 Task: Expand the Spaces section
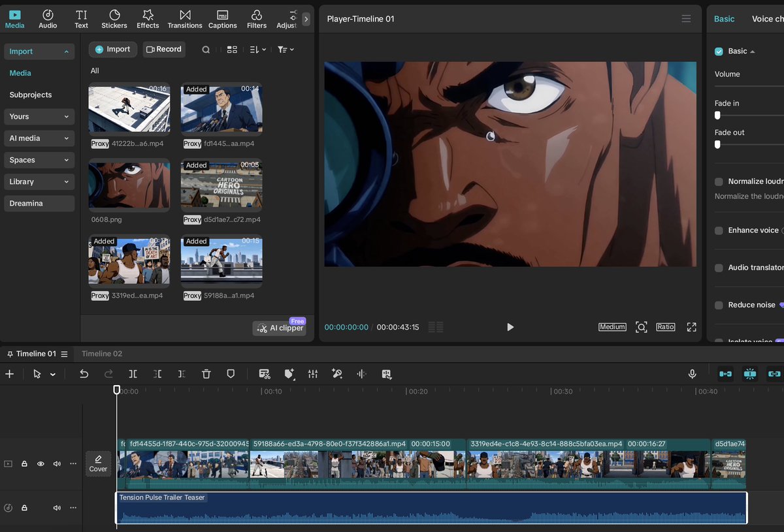point(39,160)
